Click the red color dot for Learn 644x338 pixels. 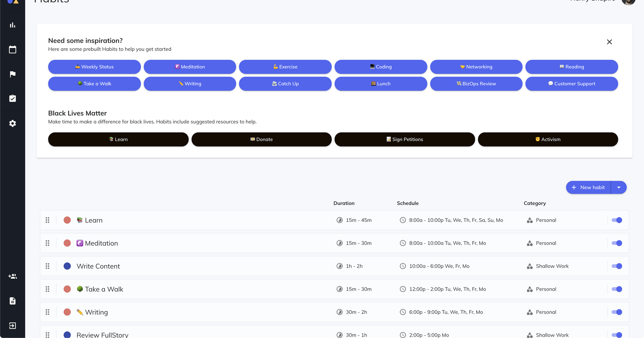[67, 220]
